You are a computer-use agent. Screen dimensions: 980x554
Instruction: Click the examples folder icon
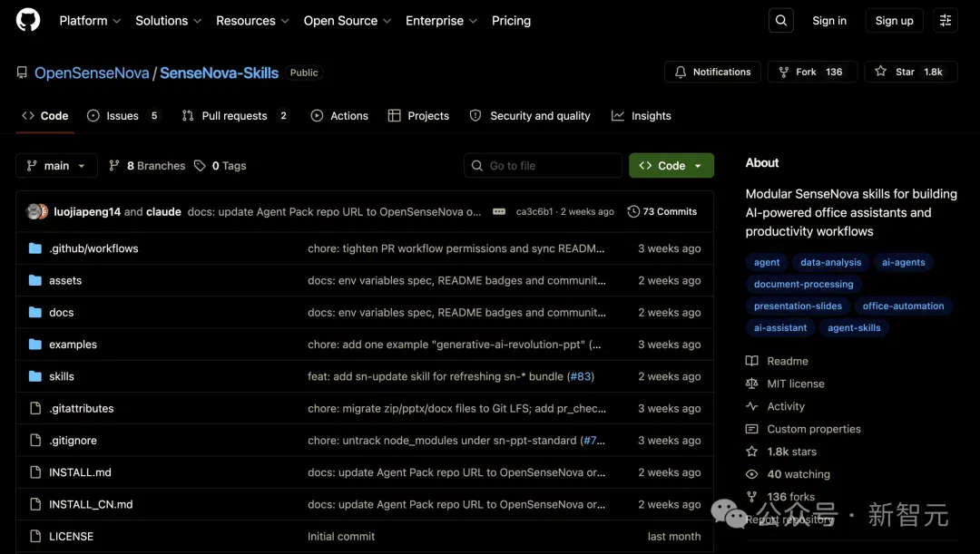[35, 345]
